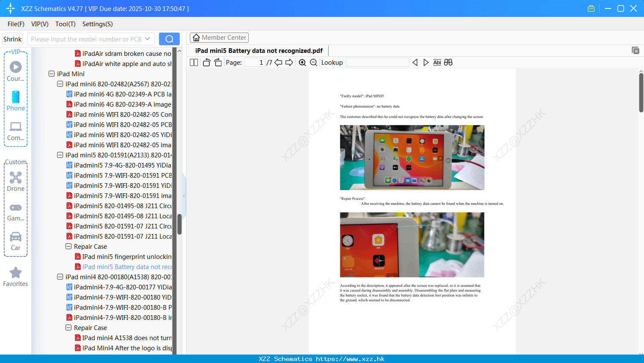Collapse Repair Case under iPad mini4

coord(69,327)
